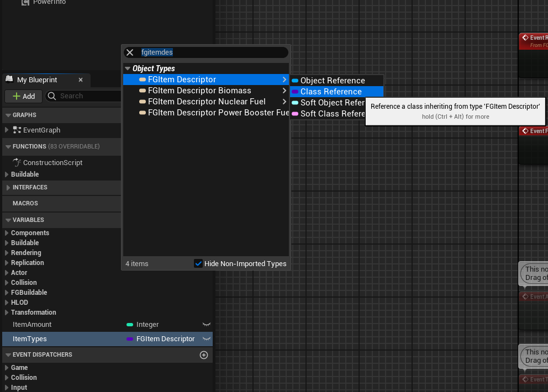This screenshot has width=548, height=392.
Task: Click the My Blueprint book icon
Action: click(x=9, y=80)
